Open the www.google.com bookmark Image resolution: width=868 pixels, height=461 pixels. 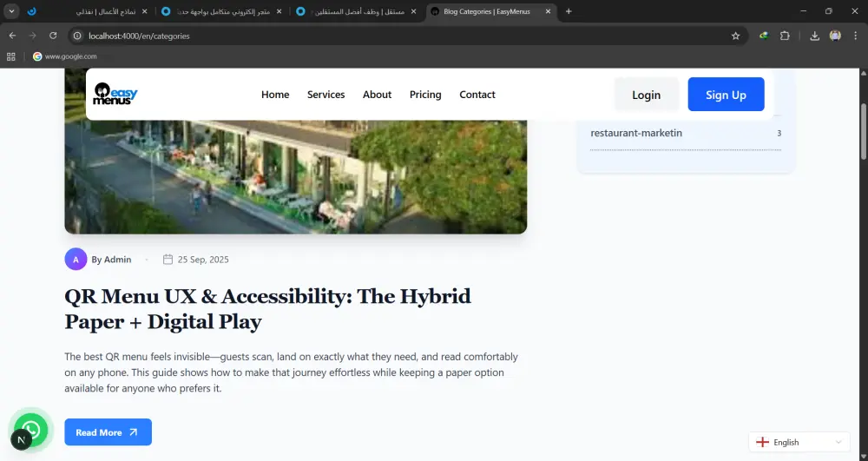(65, 56)
